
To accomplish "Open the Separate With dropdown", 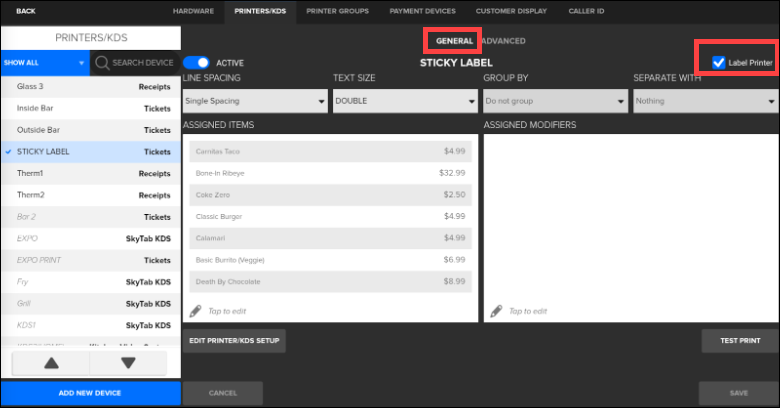I will [705, 101].
